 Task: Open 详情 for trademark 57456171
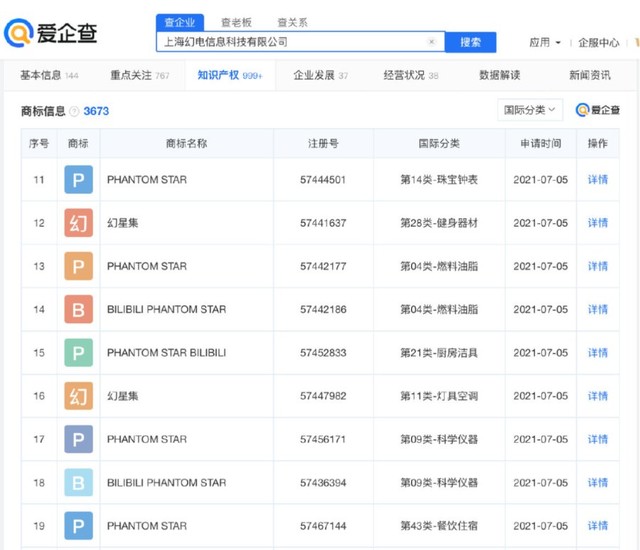pyautogui.click(x=598, y=439)
